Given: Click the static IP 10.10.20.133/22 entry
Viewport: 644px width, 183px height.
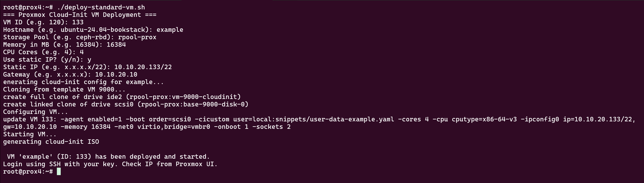Looking at the screenshot, I should 143,67.
